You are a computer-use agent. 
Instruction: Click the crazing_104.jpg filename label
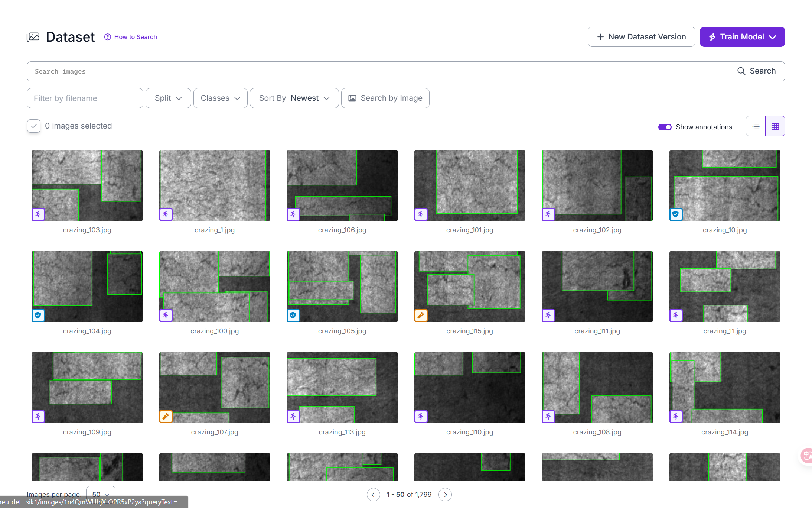click(x=87, y=331)
